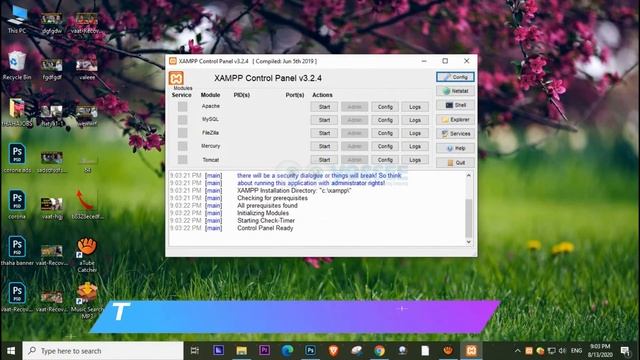
Task: Quit the XAMPP Control Panel
Action: (x=455, y=162)
